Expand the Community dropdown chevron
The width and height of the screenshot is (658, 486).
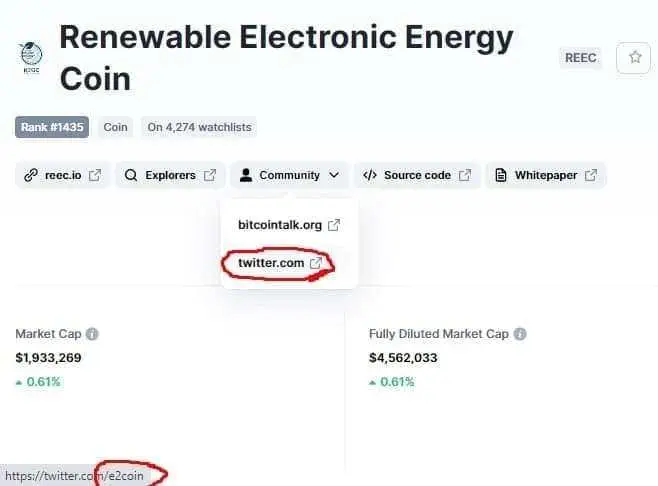coord(334,175)
